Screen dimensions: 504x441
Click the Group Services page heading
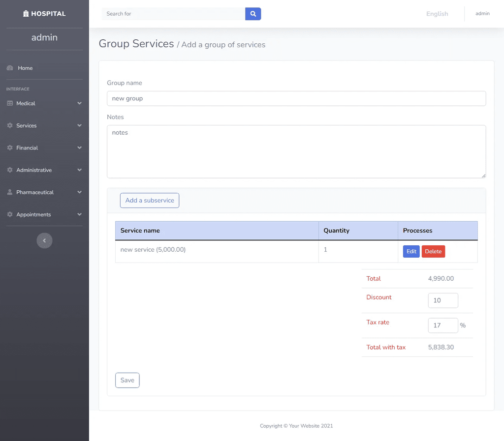click(136, 44)
